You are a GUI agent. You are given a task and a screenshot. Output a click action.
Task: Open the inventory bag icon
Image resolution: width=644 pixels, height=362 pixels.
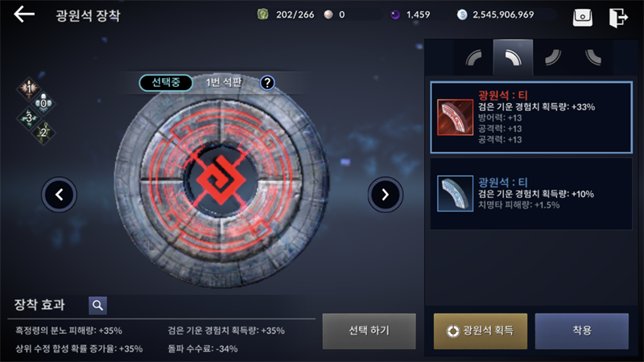[582, 18]
